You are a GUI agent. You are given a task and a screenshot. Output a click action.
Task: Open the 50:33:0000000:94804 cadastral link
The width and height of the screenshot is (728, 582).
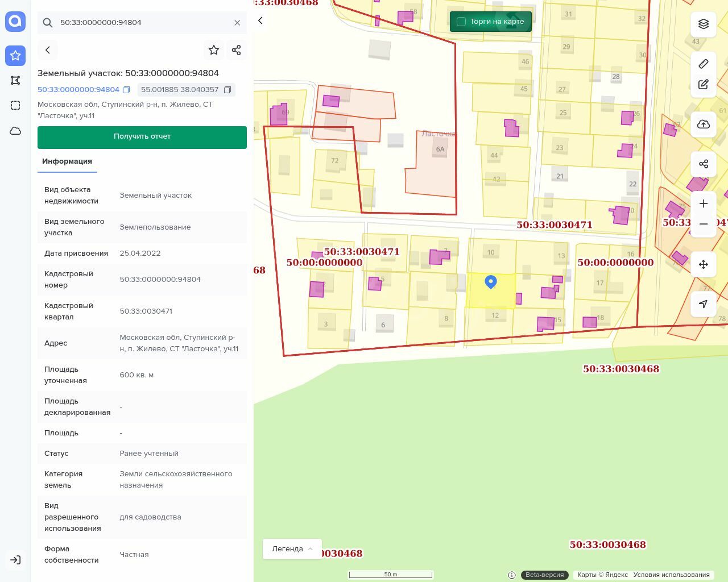point(78,90)
